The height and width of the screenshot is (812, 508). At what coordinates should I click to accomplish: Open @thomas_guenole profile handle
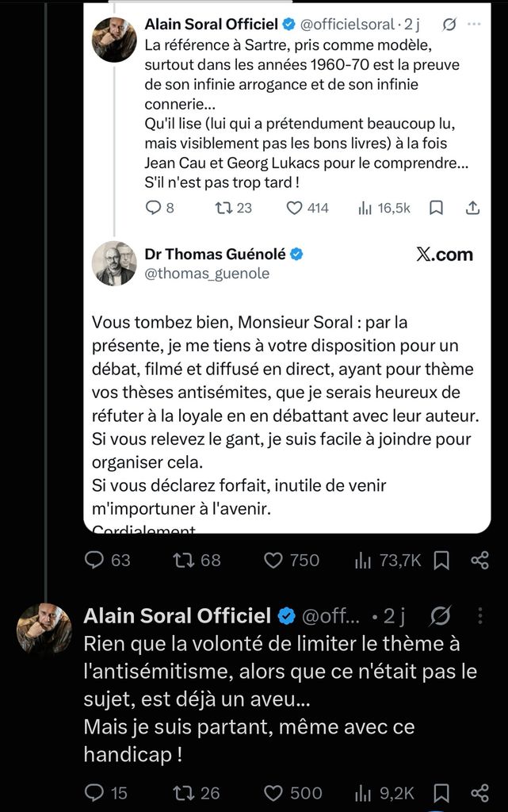(207, 274)
